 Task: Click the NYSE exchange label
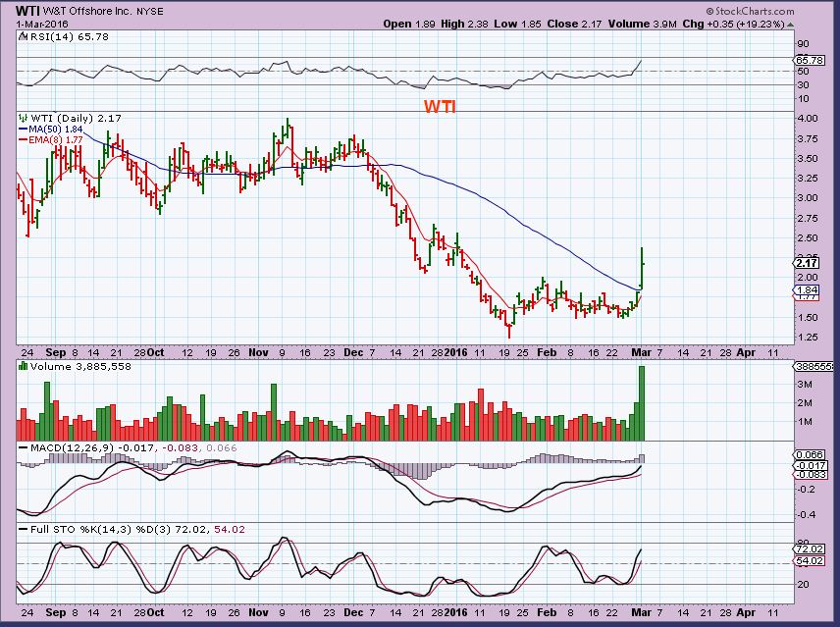coord(149,11)
